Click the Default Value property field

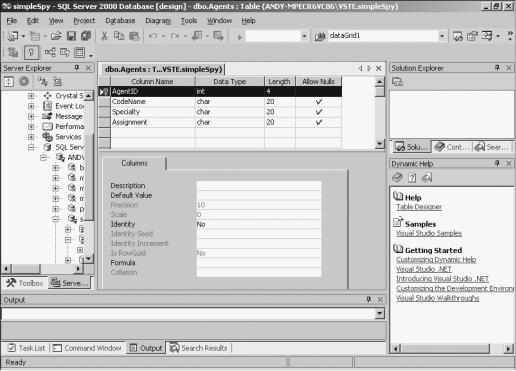pos(259,195)
